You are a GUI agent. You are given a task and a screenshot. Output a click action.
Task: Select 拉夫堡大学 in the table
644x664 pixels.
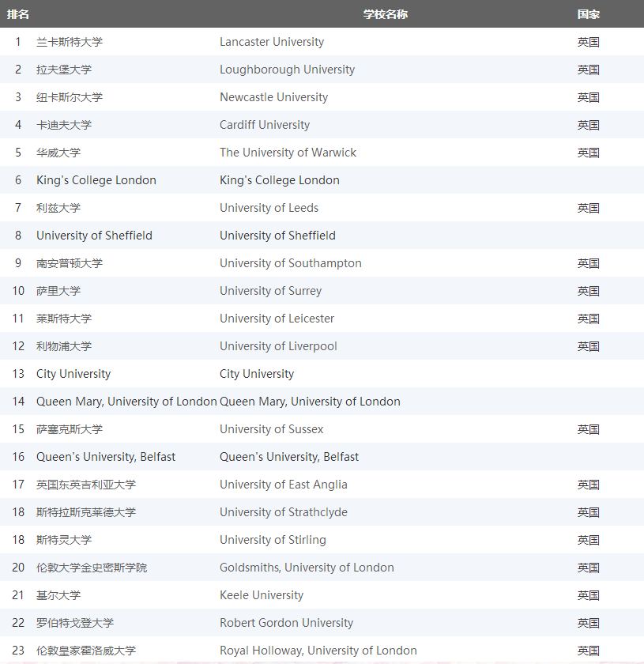pos(64,70)
